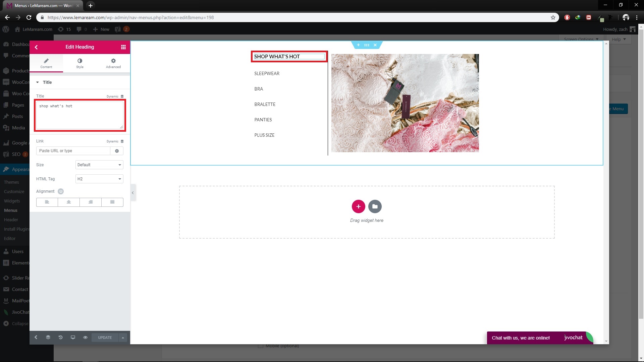Toggle responsive mode icon next to Alignment
The width and height of the screenshot is (644, 362).
pyautogui.click(x=61, y=191)
